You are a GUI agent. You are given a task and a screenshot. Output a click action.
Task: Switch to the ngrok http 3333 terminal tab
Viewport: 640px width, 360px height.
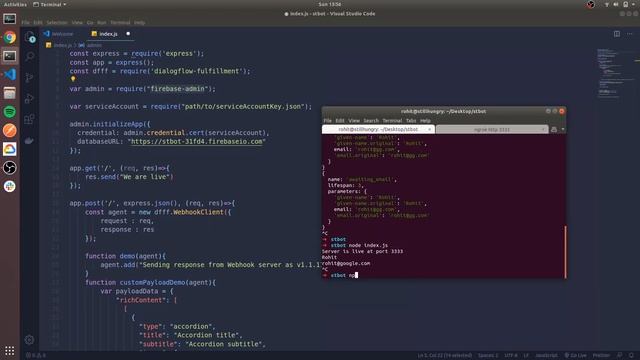pos(492,129)
